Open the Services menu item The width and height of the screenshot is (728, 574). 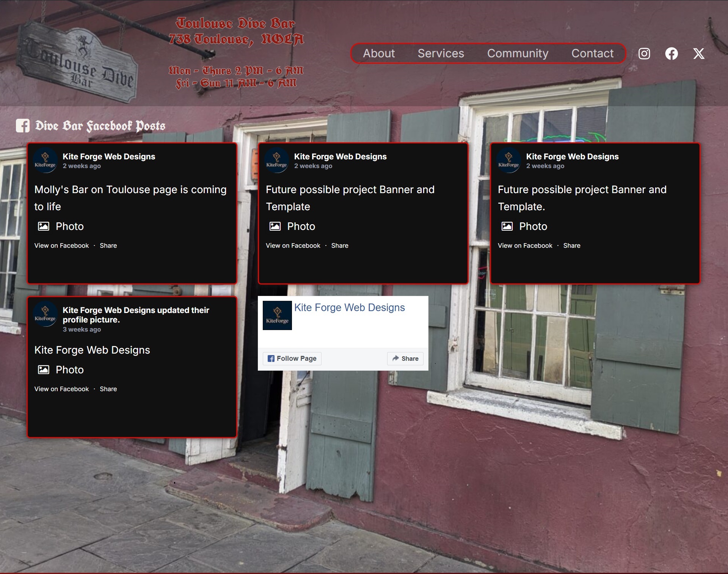point(441,53)
